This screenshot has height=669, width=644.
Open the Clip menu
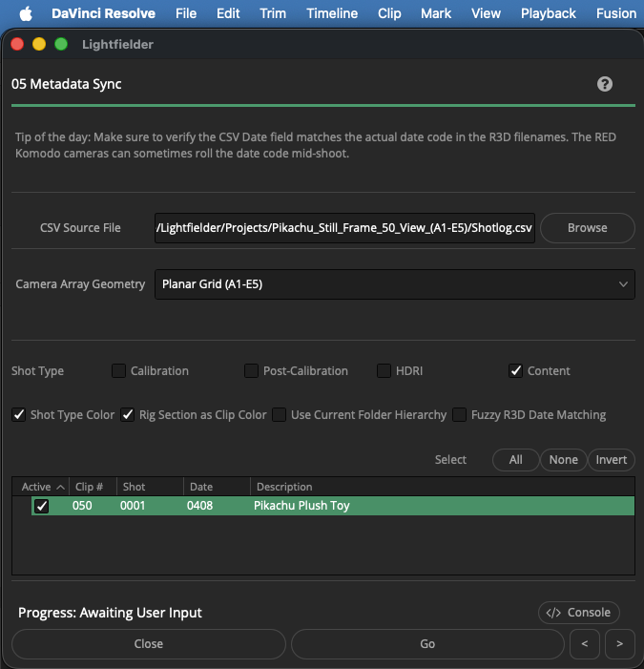pyautogui.click(x=389, y=13)
